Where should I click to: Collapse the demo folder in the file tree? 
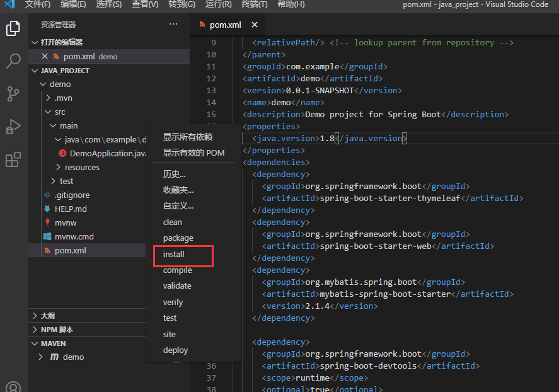(x=43, y=84)
